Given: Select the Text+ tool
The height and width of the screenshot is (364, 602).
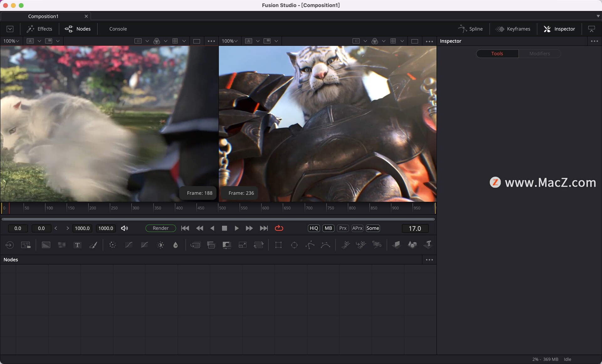Looking at the screenshot, I should [77, 245].
